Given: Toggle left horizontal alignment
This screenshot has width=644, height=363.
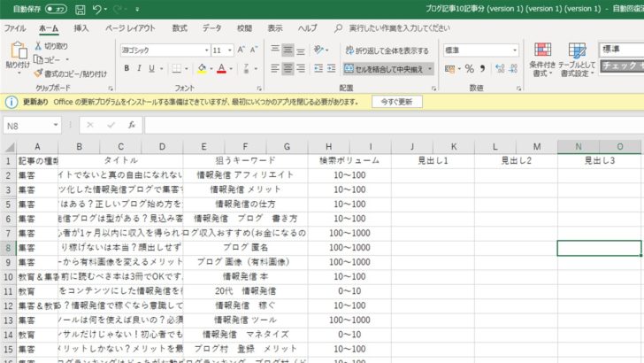Looking at the screenshot, I should [x=275, y=68].
